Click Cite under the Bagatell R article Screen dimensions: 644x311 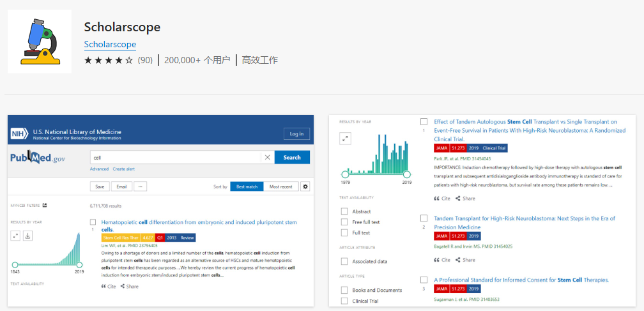(442, 260)
